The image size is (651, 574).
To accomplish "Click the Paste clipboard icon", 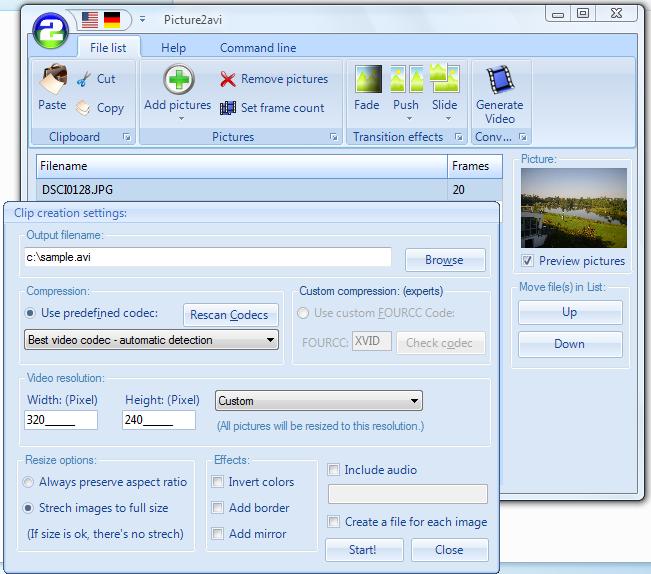I will (x=52, y=80).
